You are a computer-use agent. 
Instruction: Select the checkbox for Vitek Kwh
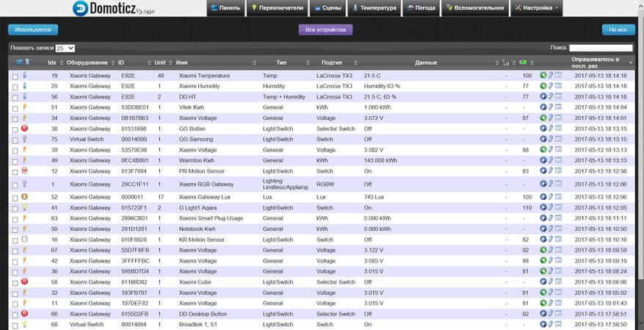[15, 109]
